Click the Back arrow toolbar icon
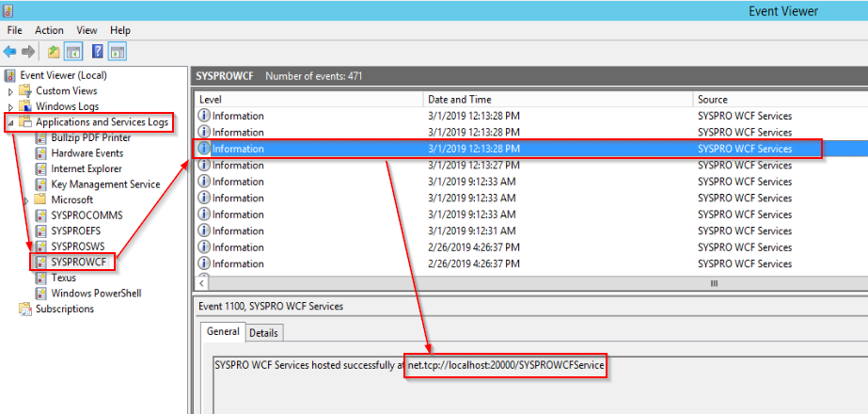Screen dimensions: 868x414 click(x=9, y=52)
